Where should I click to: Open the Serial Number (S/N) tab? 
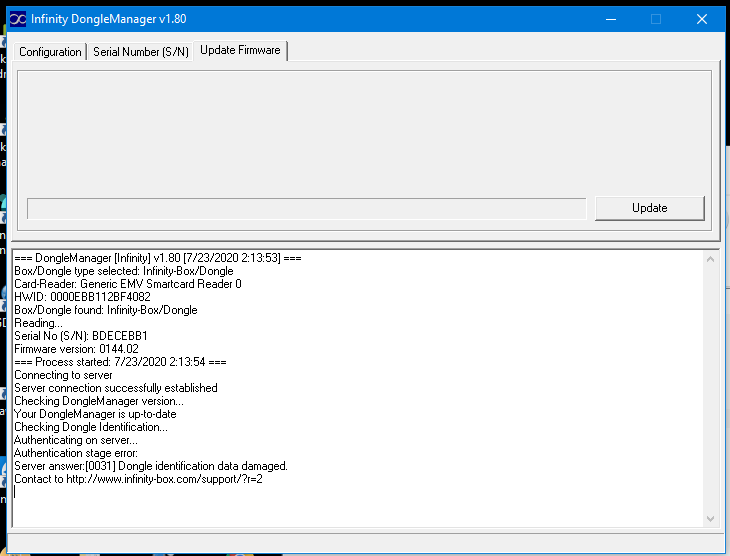coord(141,52)
